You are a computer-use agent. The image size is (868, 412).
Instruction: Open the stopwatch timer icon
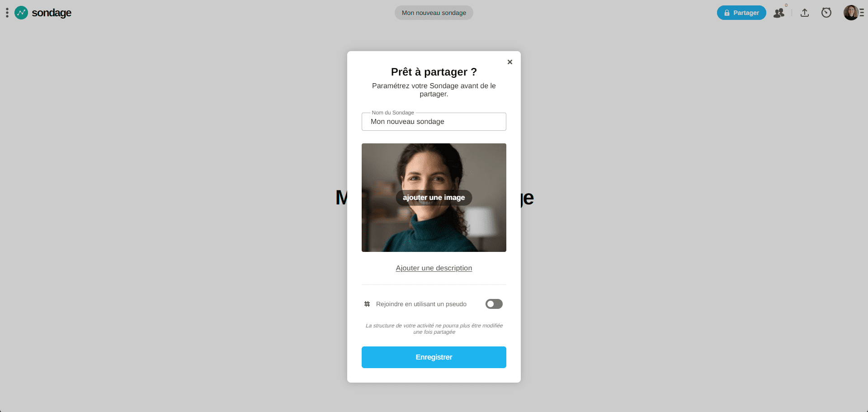[x=826, y=13]
